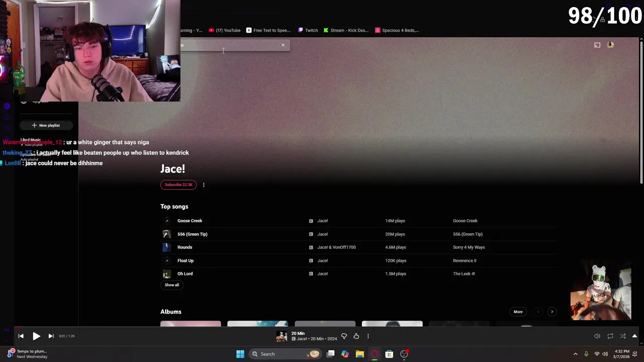Play the current track 20 Min
Viewport: 644px width, 362px height.
36,336
